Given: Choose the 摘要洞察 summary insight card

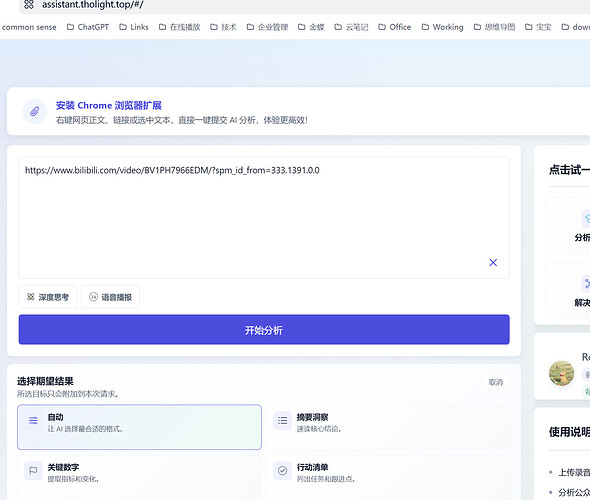Looking at the screenshot, I should coord(388,427).
